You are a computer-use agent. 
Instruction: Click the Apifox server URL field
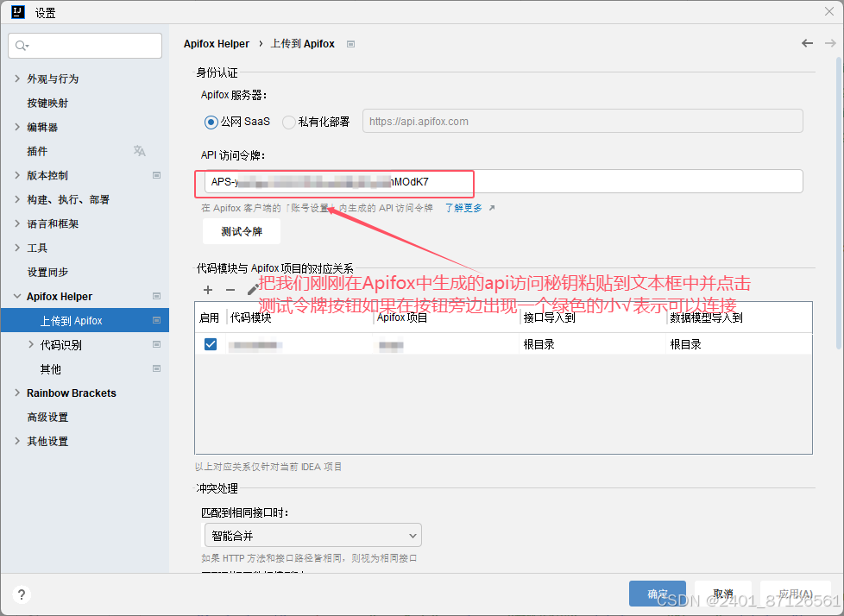coord(583,121)
